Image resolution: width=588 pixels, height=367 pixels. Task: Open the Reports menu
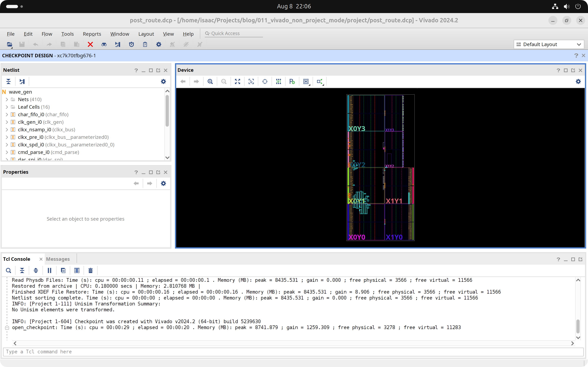[92, 34]
